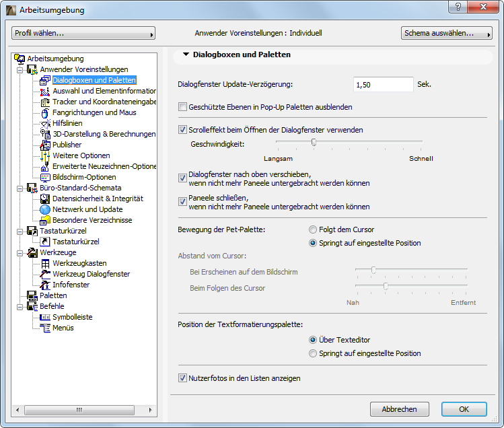Click the Werkzeuge group icon
Viewport: 504px width, 428px height.
(32, 252)
